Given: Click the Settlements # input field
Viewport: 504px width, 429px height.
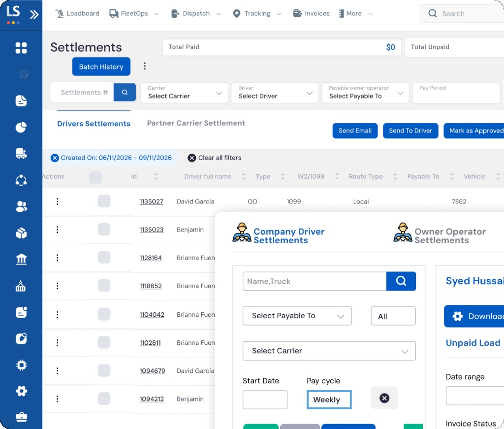Looking at the screenshot, I should [82, 93].
